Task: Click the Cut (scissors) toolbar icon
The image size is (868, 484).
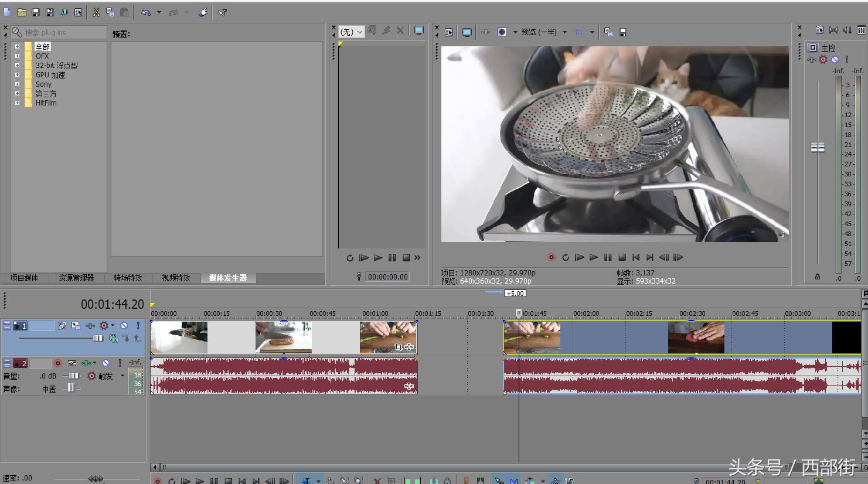Action: (x=96, y=12)
